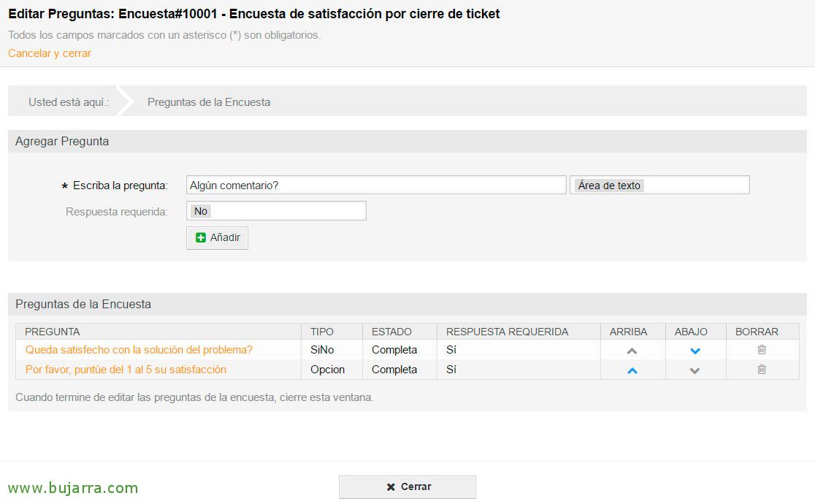Open 'Por favor, puntúe del 1 al 5' link

126,370
